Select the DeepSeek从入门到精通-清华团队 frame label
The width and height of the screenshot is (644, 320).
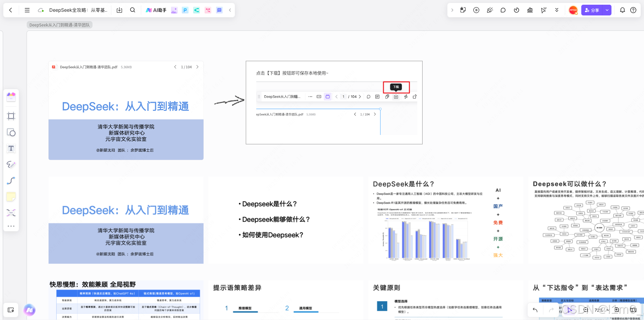60,25
